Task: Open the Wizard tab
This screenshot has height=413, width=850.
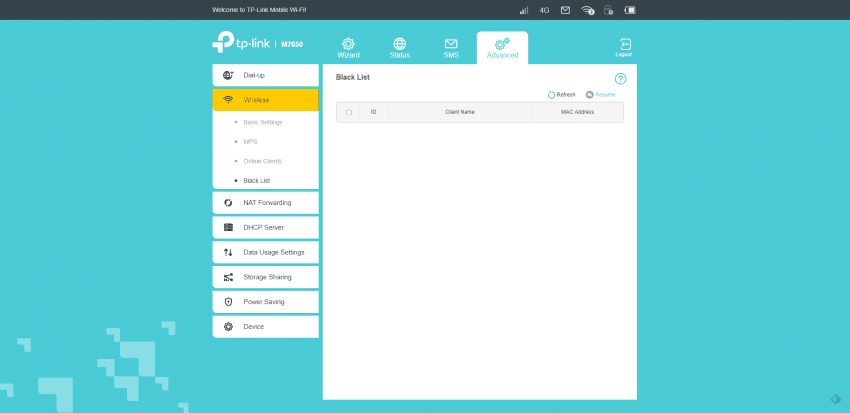Action: coord(348,48)
